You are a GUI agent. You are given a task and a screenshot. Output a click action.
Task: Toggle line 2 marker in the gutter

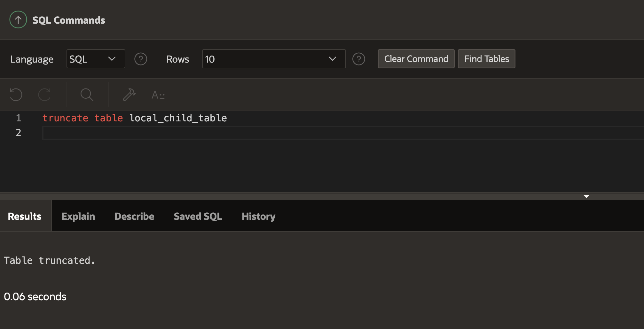click(18, 133)
